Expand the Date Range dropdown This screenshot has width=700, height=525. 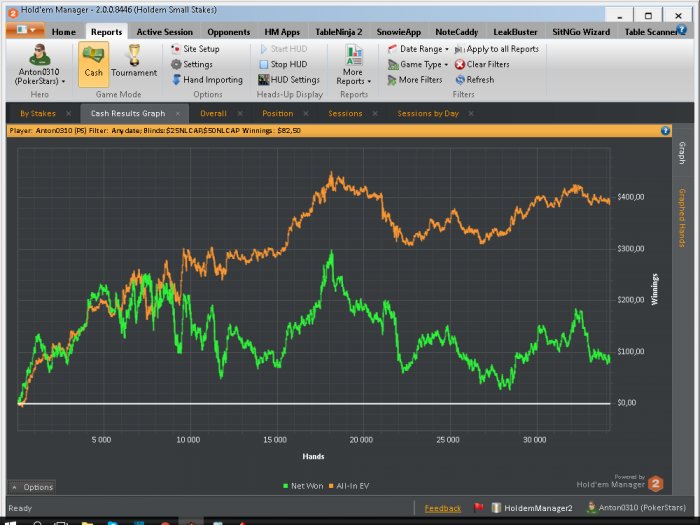(418, 49)
